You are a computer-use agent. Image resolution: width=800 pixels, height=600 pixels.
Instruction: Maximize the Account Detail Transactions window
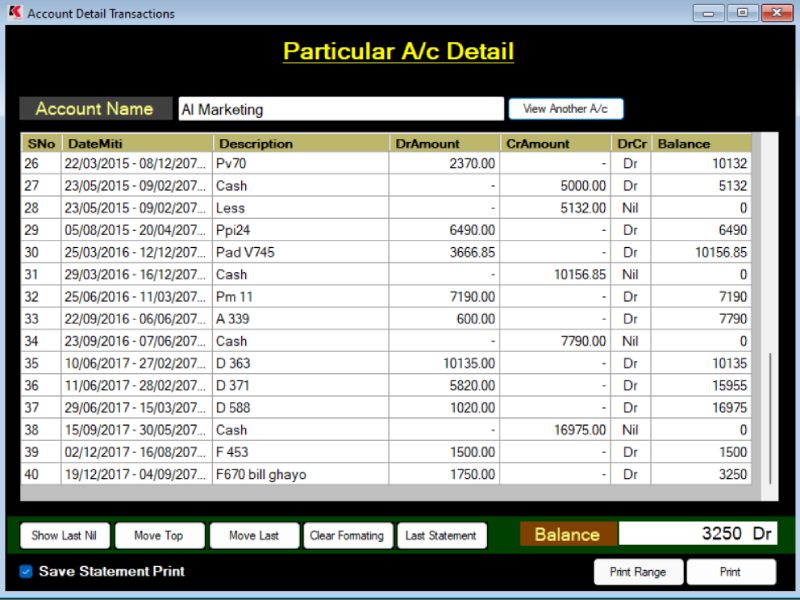click(742, 13)
